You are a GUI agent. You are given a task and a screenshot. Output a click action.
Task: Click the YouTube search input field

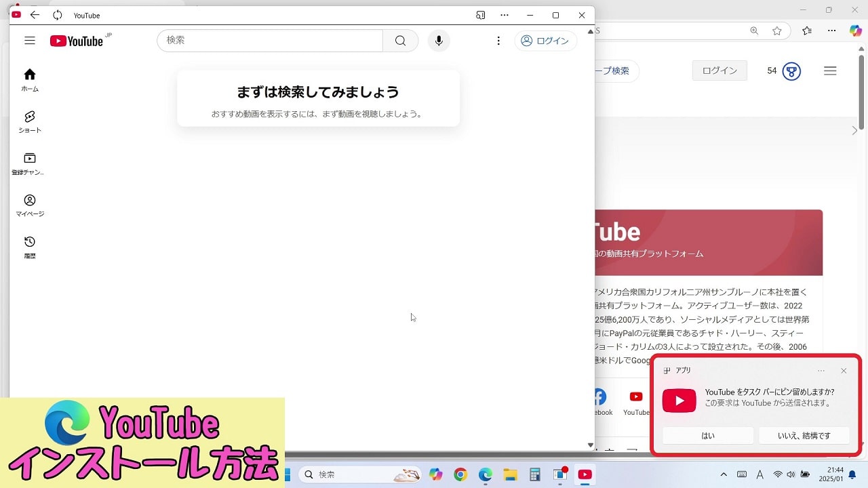(x=270, y=41)
